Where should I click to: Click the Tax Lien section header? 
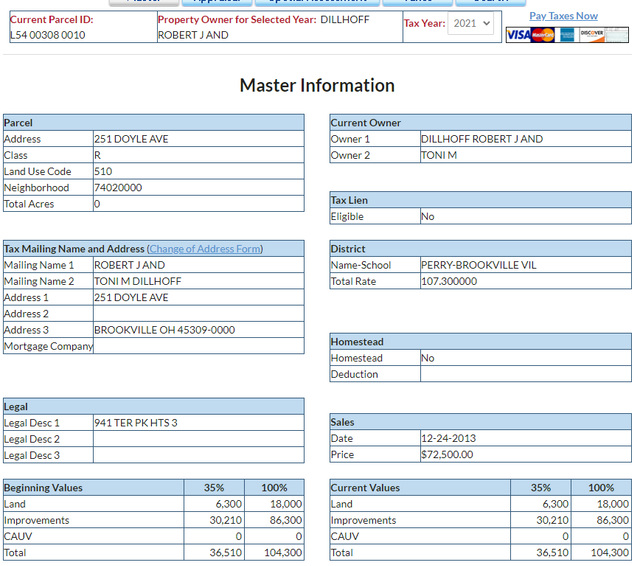point(480,200)
